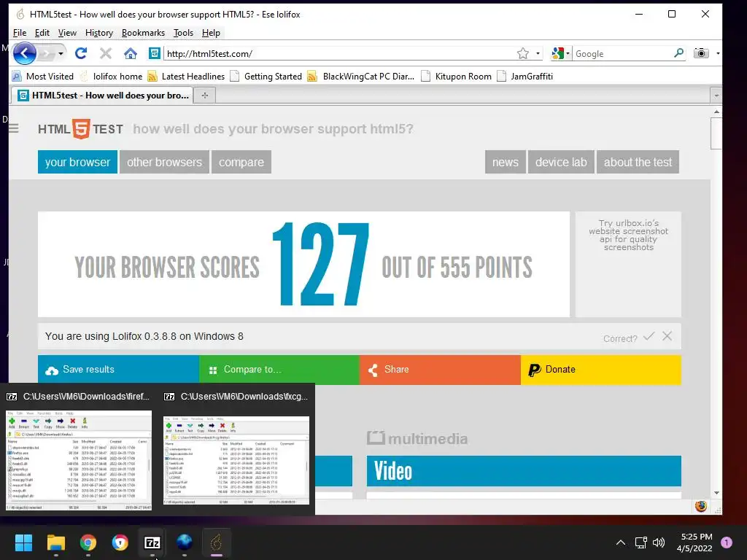Open the Getting Started bookmark
This screenshot has width=747, height=560.
[266, 76]
